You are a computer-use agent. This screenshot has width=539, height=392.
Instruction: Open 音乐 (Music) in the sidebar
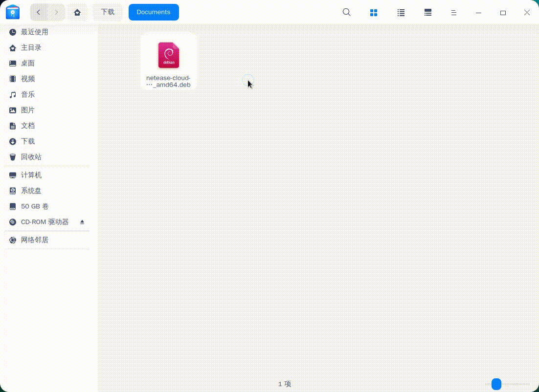pyautogui.click(x=28, y=94)
